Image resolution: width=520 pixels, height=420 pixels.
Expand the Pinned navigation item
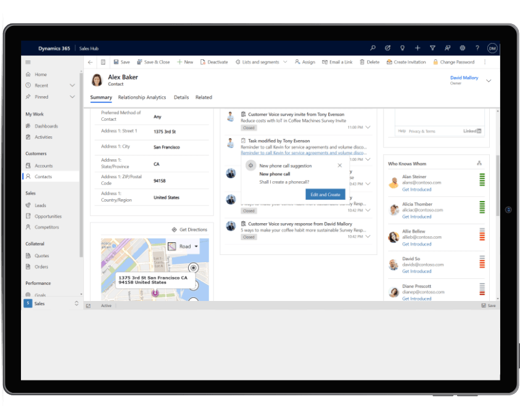coord(72,97)
